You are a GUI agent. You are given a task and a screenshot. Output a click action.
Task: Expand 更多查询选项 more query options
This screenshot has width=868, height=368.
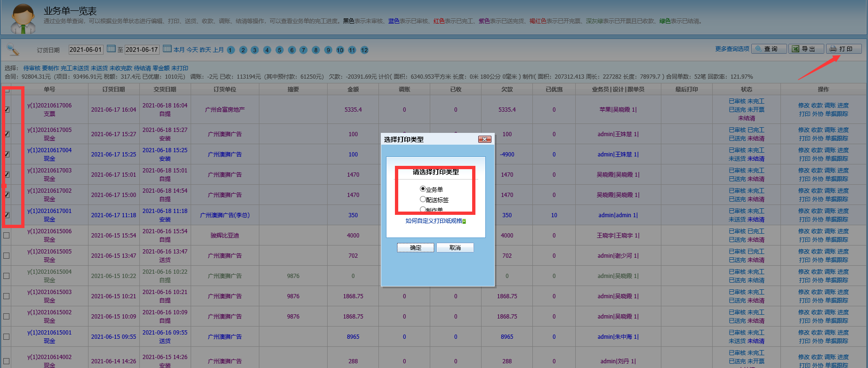[x=732, y=49]
